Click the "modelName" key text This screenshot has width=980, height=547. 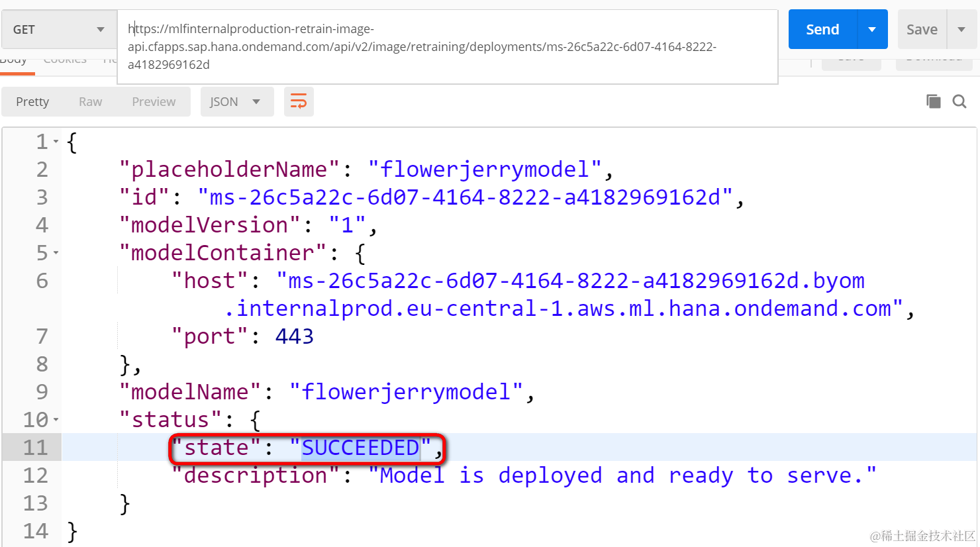(x=190, y=392)
